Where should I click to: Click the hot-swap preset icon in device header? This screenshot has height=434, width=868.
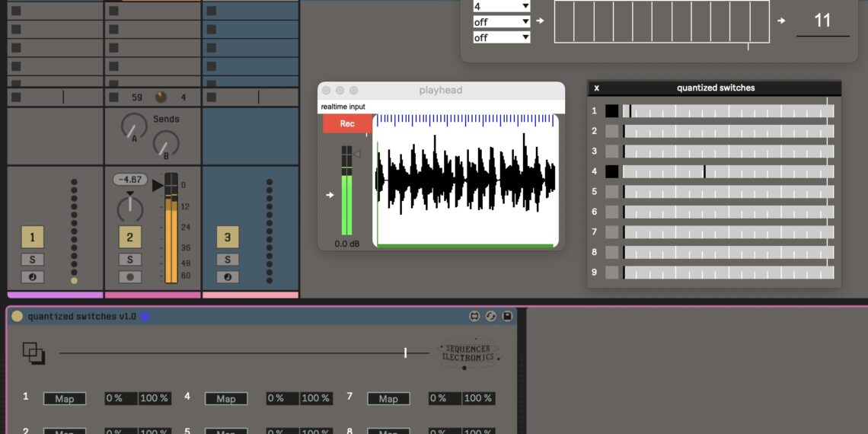point(491,316)
